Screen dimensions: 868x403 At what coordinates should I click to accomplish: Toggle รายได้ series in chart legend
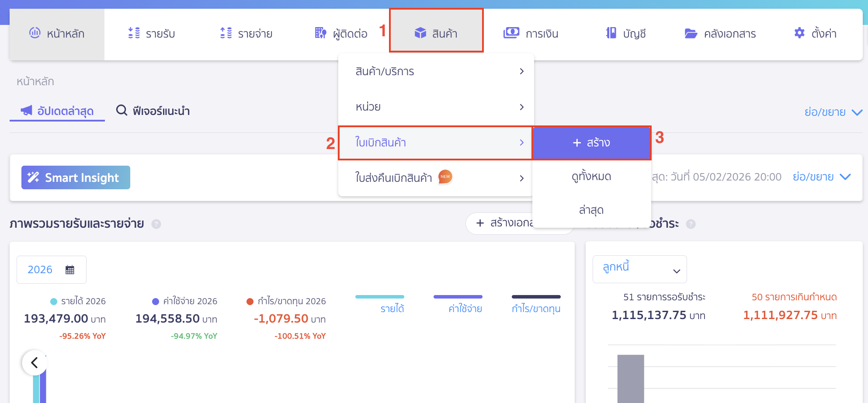(392, 309)
